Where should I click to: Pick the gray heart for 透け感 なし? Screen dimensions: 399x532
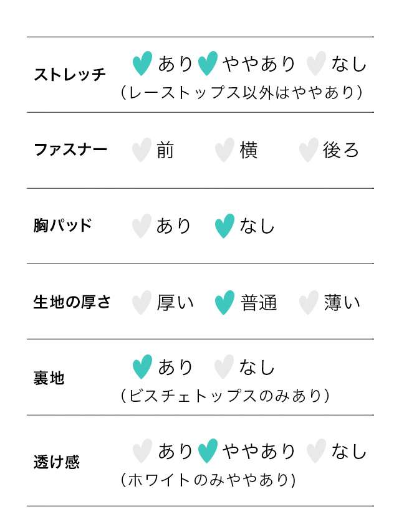pos(317,450)
